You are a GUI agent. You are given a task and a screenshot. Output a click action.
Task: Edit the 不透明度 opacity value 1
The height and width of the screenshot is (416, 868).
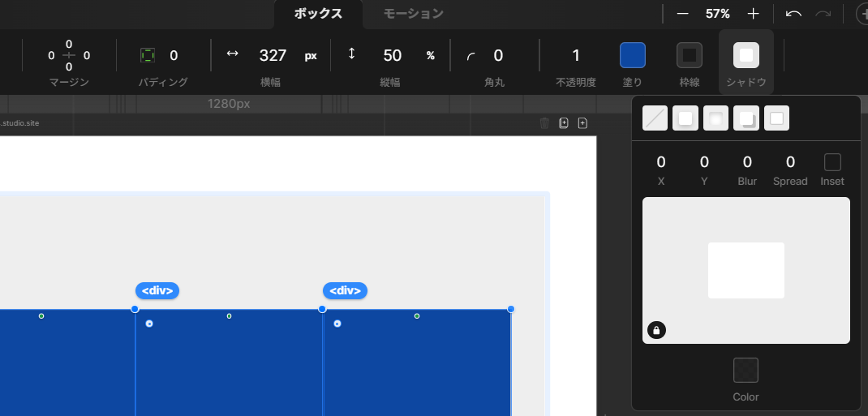576,55
